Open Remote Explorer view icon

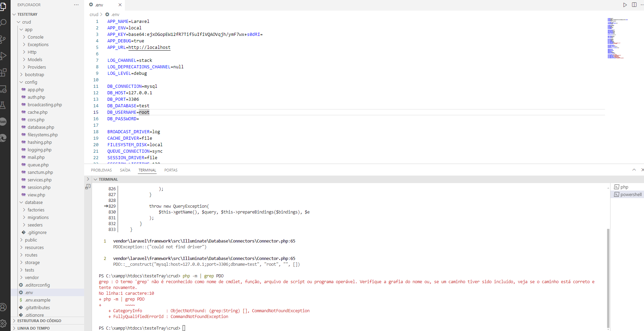click(x=3, y=89)
